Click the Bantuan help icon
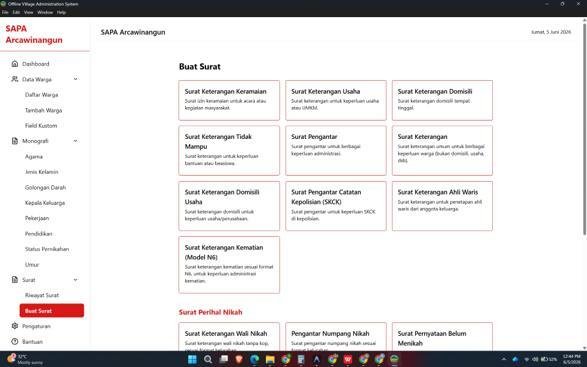 point(15,342)
